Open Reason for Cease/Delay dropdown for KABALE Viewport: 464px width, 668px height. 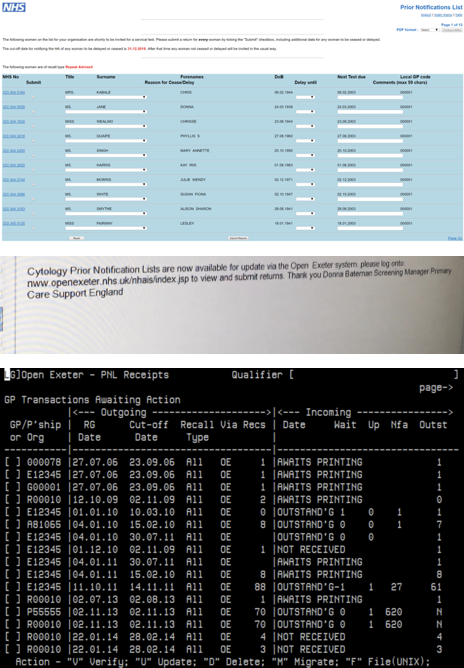click(x=106, y=97)
